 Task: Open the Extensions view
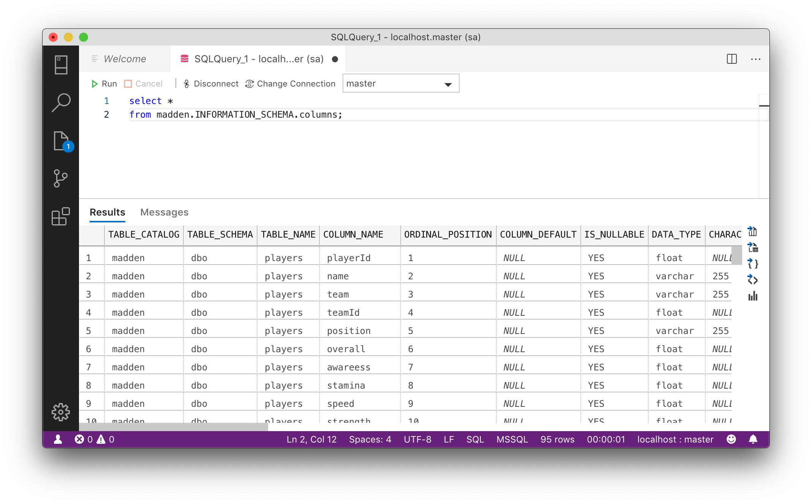click(x=61, y=216)
